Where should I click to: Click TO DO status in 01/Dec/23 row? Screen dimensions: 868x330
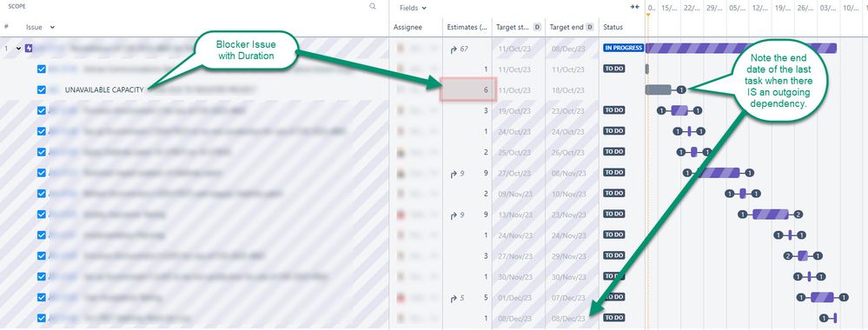click(614, 297)
